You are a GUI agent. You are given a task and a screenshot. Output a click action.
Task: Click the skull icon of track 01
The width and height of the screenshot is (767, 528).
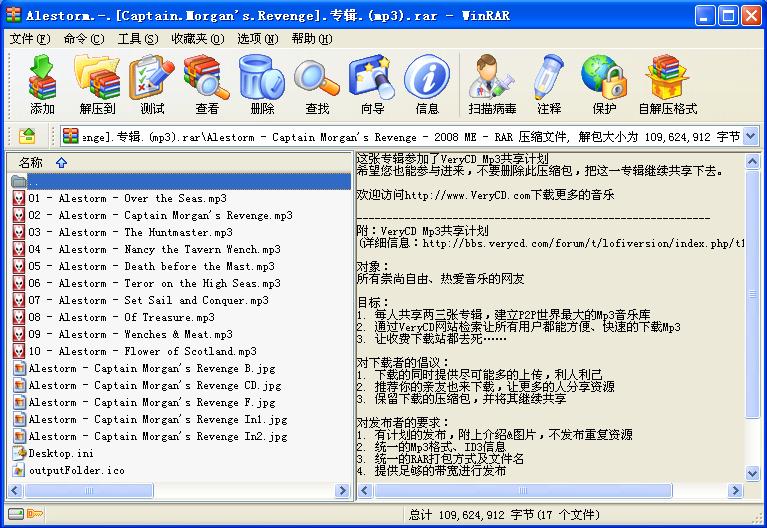click(x=19, y=198)
